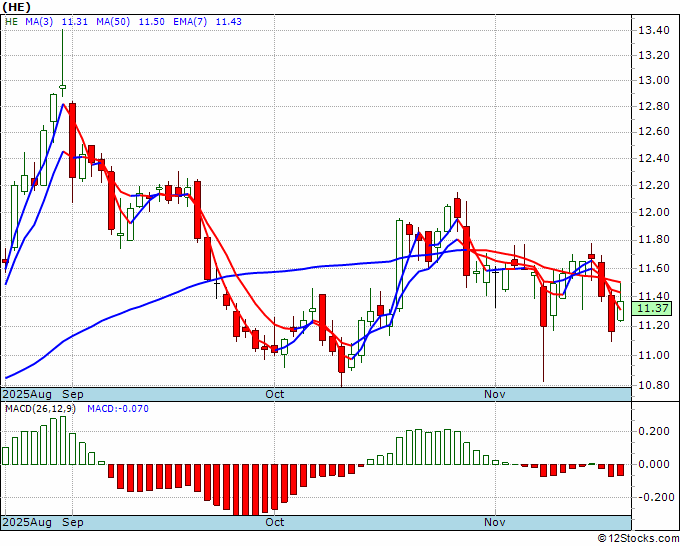Click the Oct label on price chart axis

(x=275, y=394)
